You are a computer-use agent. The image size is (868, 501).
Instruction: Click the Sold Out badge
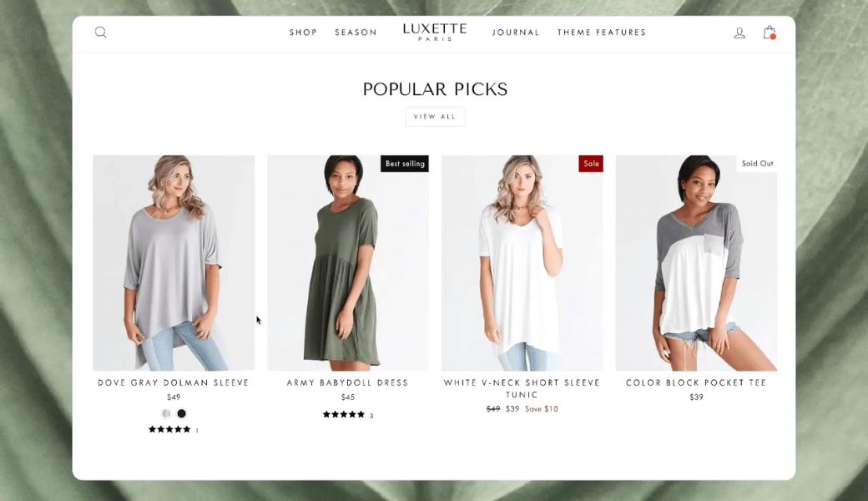(757, 164)
